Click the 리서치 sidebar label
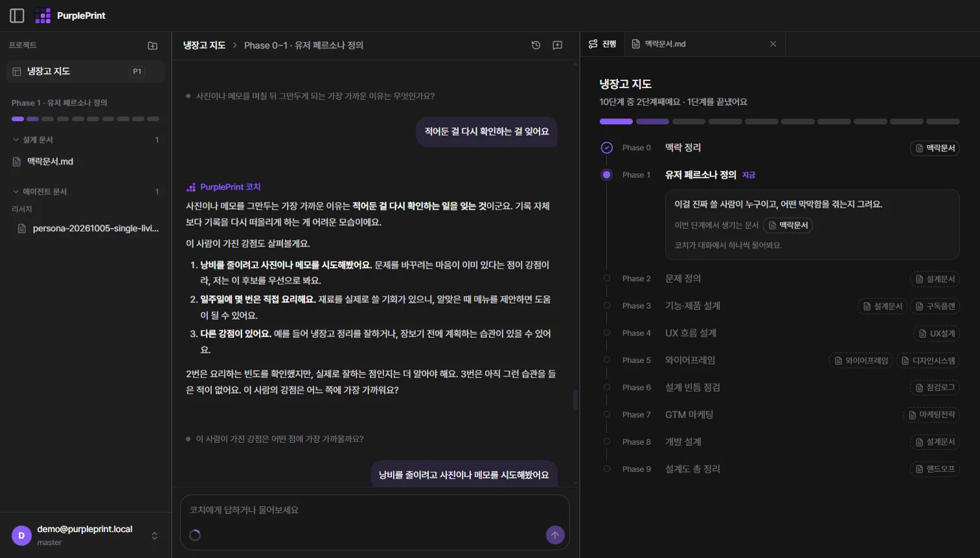Viewport: 980px width, 558px height. [22, 209]
